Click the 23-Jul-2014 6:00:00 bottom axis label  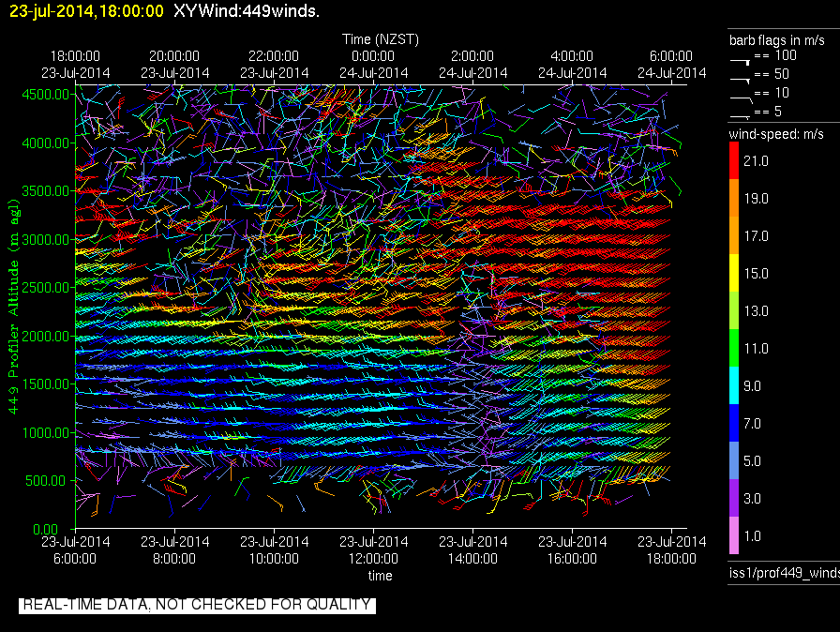[x=76, y=550]
